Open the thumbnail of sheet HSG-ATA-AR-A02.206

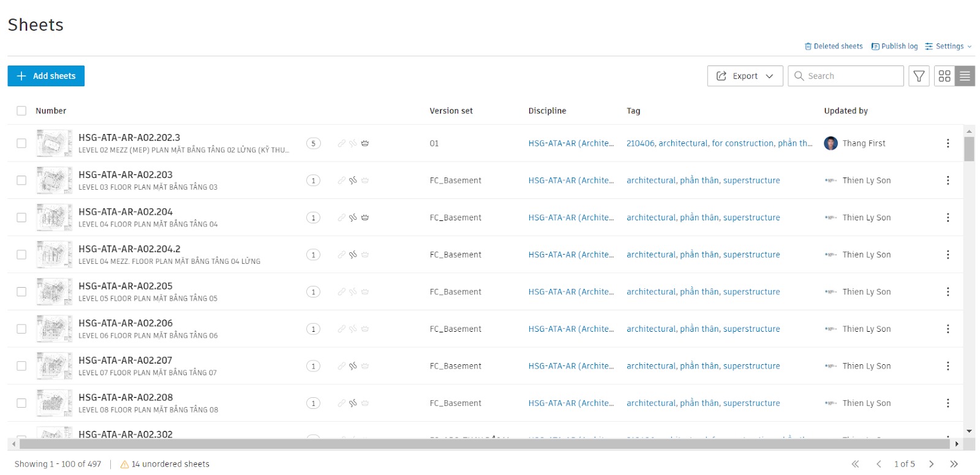(54, 329)
